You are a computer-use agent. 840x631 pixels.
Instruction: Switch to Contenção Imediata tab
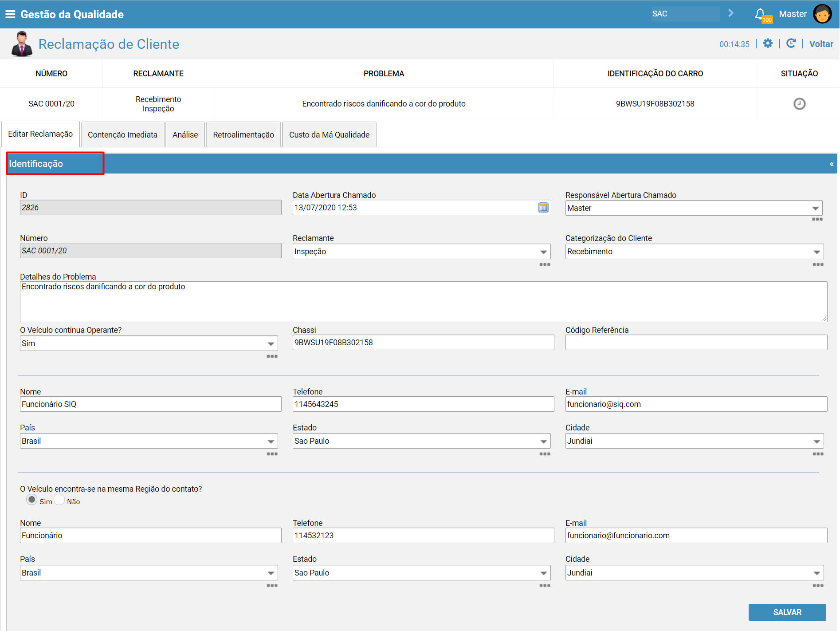coord(122,135)
